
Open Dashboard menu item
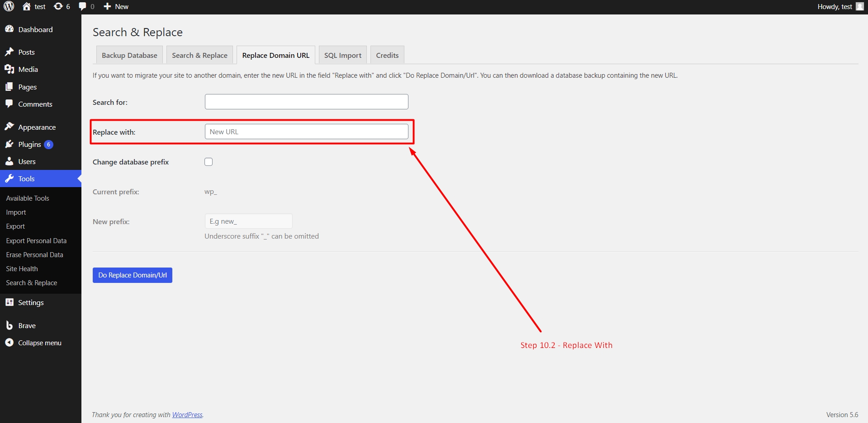pyautogui.click(x=36, y=29)
